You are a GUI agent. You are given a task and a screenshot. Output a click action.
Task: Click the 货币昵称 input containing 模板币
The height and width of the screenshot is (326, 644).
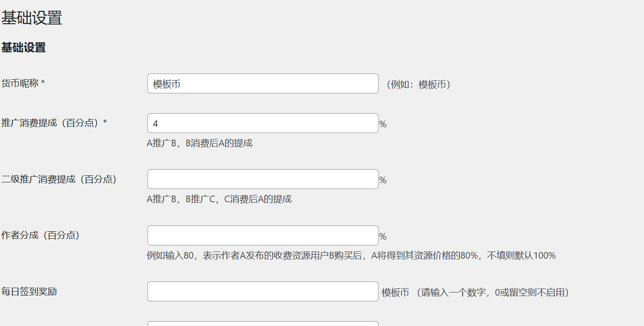pyautogui.click(x=262, y=83)
